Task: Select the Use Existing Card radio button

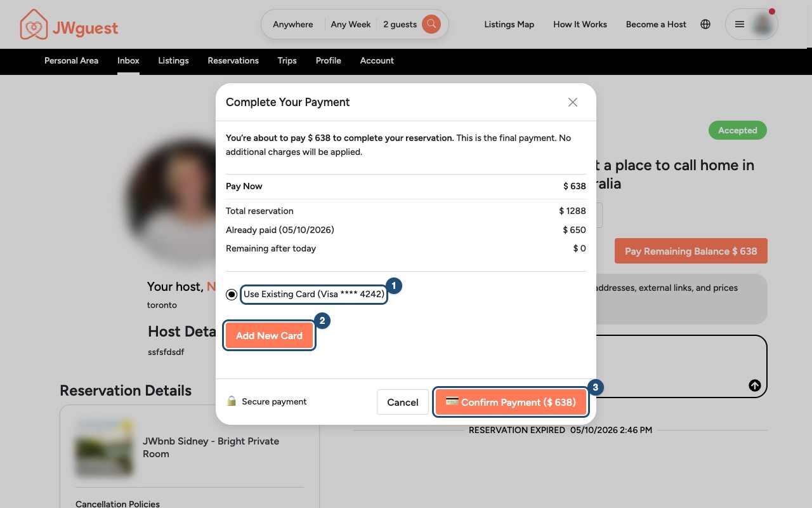Action: click(232, 295)
